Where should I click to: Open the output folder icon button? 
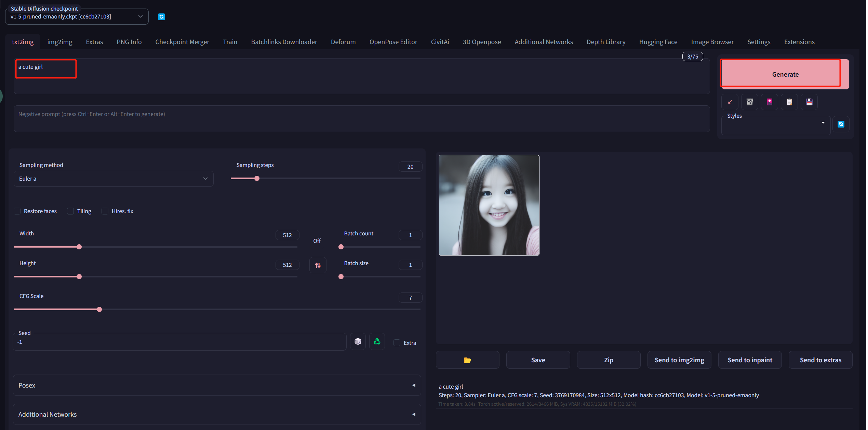467,360
